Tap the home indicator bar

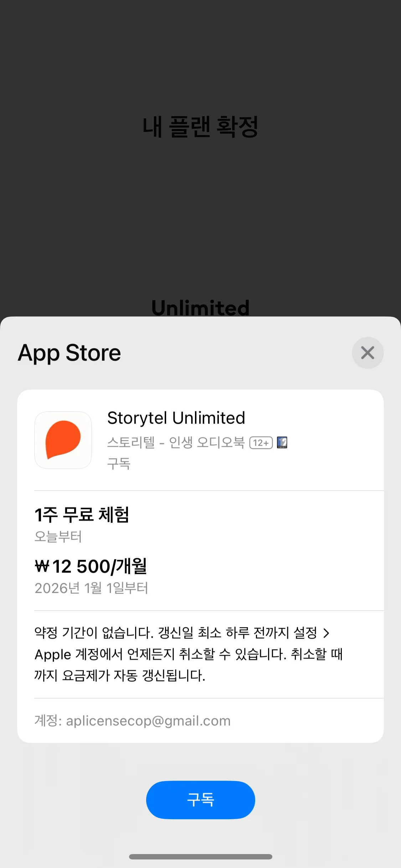pos(200,857)
